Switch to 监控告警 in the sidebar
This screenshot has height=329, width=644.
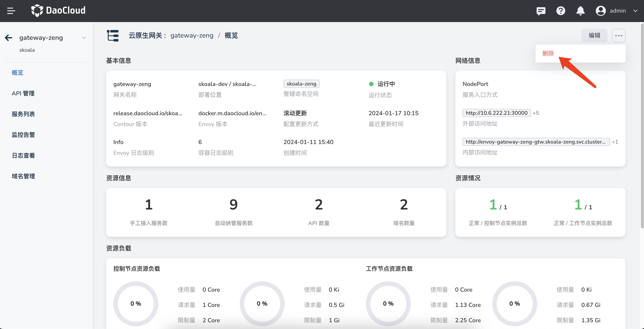pos(23,135)
